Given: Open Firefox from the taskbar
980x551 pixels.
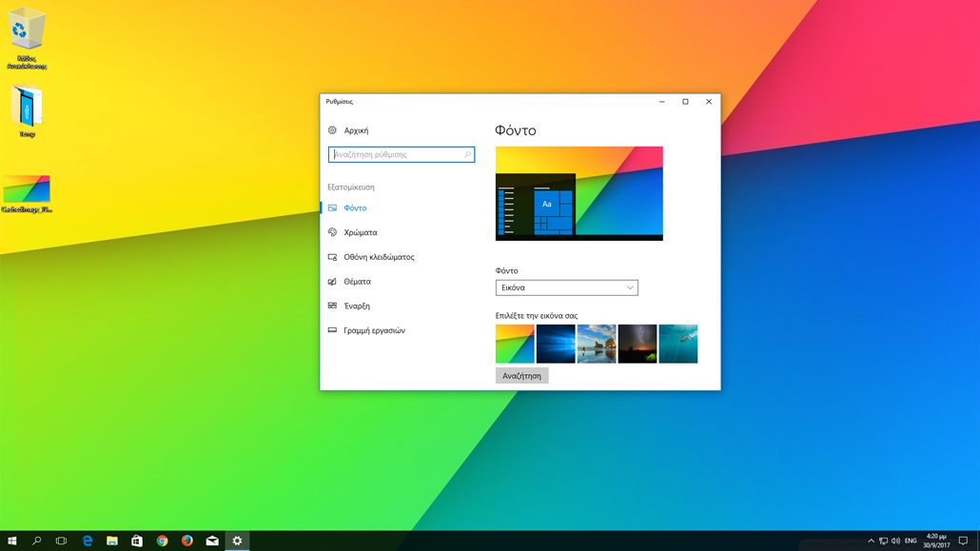Looking at the screenshot, I should click(x=186, y=540).
